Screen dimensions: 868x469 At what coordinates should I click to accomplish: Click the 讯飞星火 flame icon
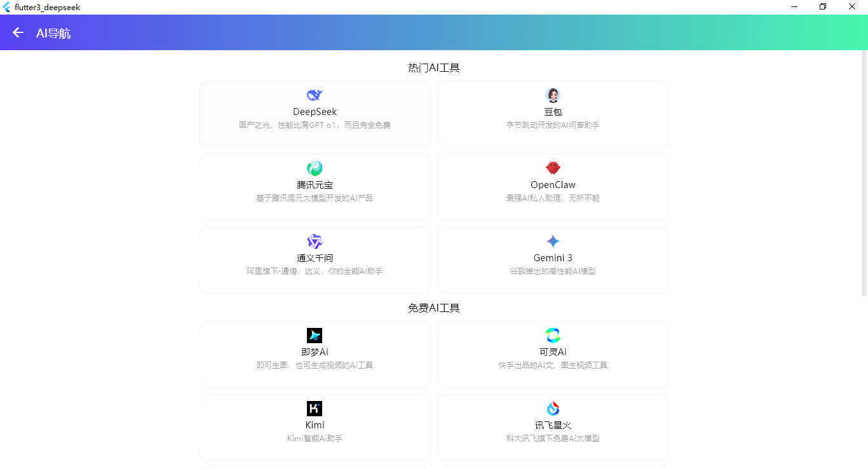tap(553, 408)
